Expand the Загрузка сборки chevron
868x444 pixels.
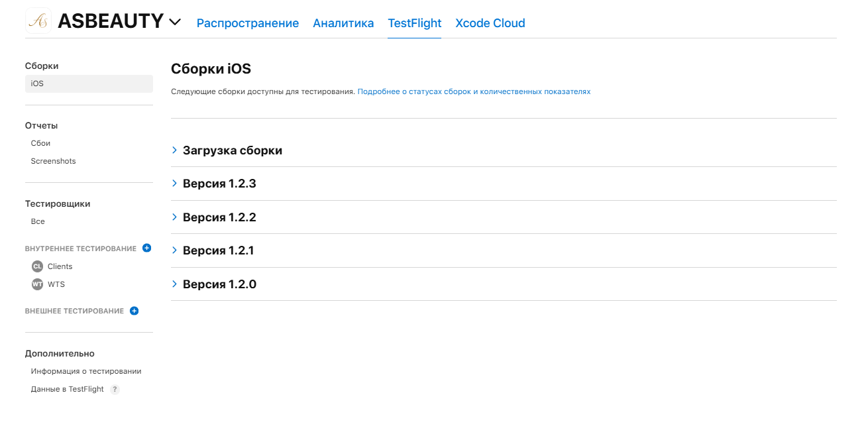(x=175, y=150)
